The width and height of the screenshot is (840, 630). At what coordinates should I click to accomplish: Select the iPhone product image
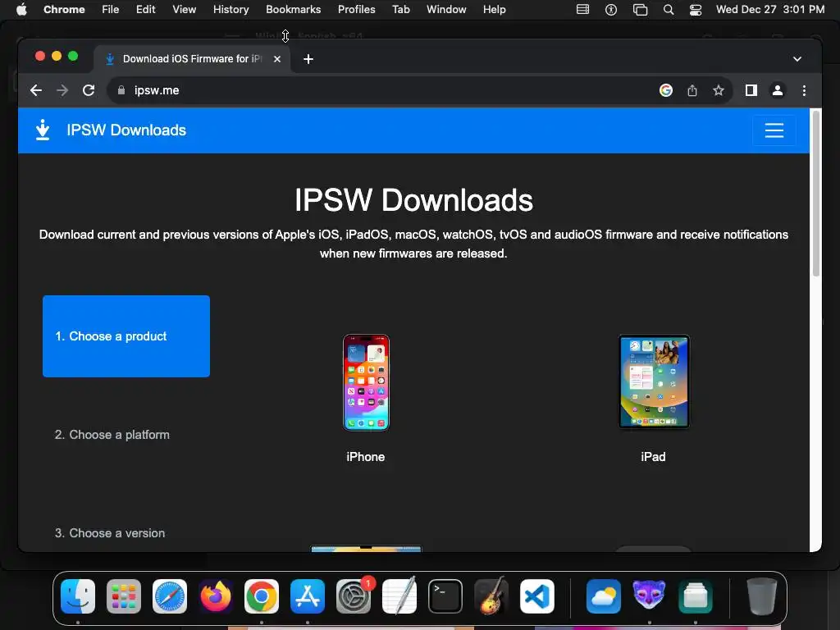pos(366,382)
